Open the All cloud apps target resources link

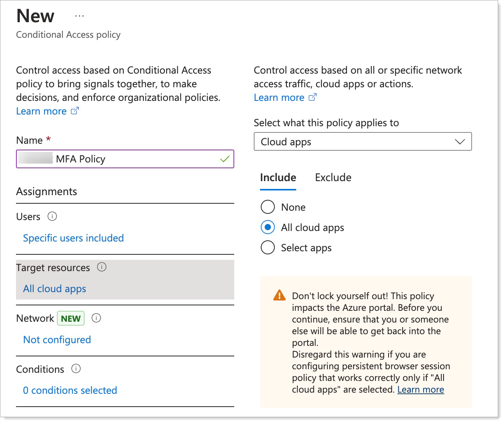[x=55, y=289]
